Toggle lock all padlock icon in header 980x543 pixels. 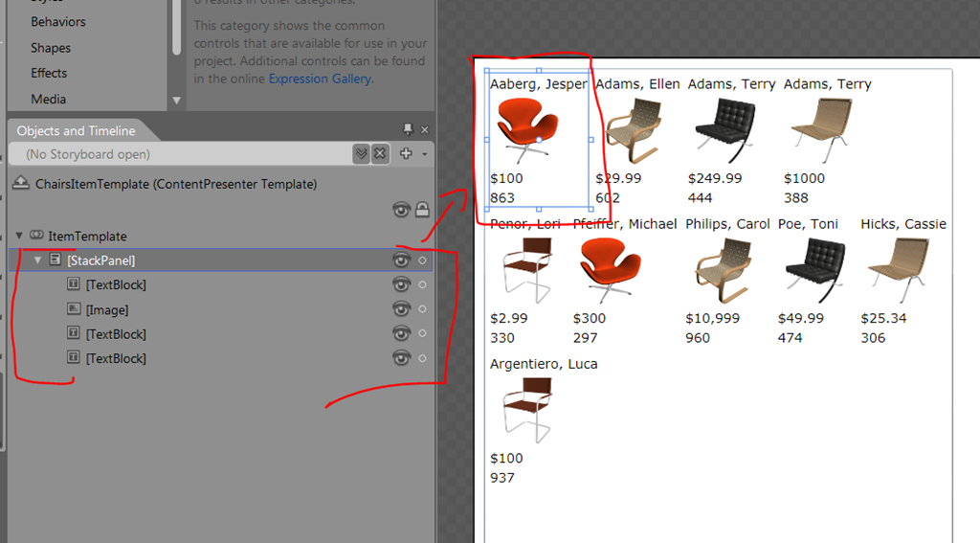tap(422, 210)
